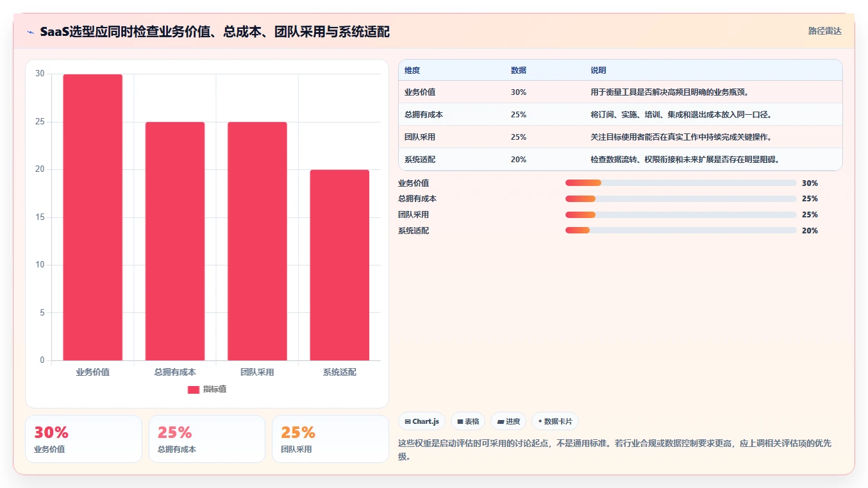Click the 团队采用 progress bar
This screenshot has height=488, width=868.
click(x=681, y=215)
